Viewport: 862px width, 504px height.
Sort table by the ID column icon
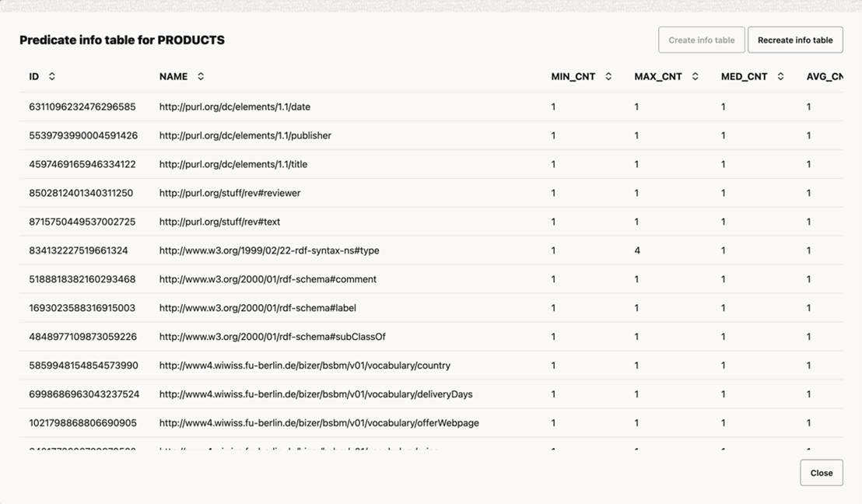[x=52, y=76]
